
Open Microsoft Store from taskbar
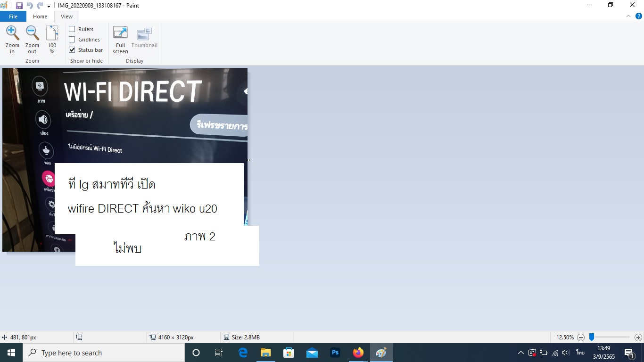289,353
